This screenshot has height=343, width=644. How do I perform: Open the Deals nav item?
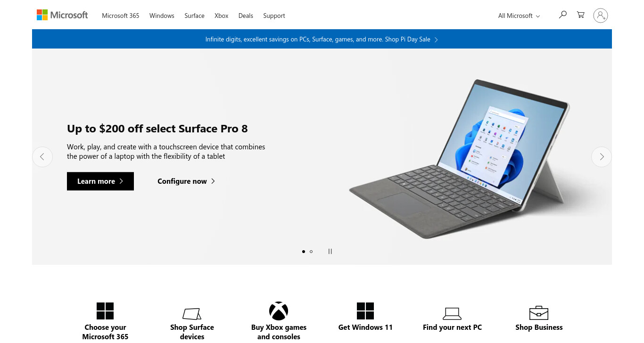click(246, 16)
